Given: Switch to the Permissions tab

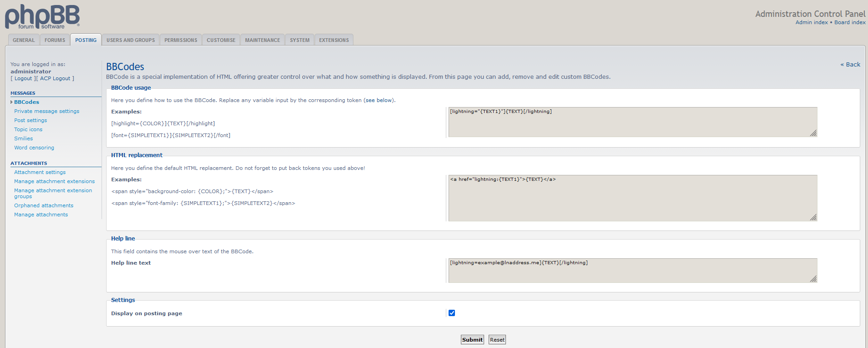Looking at the screenshot, I should tap(181, 40).
